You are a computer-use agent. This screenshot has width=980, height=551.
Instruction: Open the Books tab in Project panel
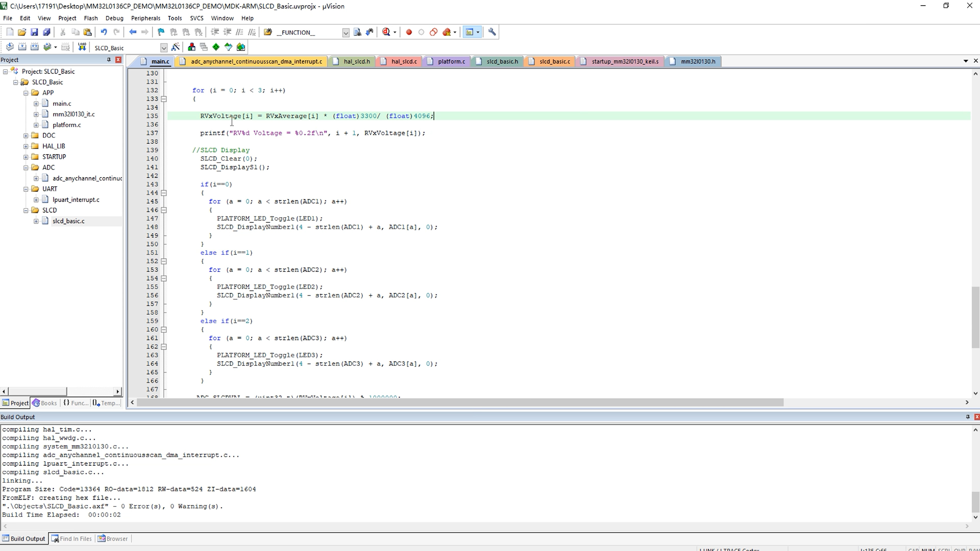tap(45, 403)
